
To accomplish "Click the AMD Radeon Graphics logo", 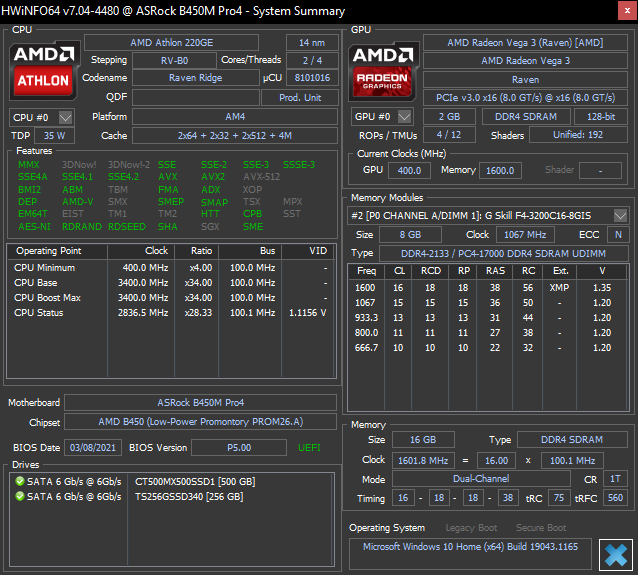I will [x=381, y=69].
